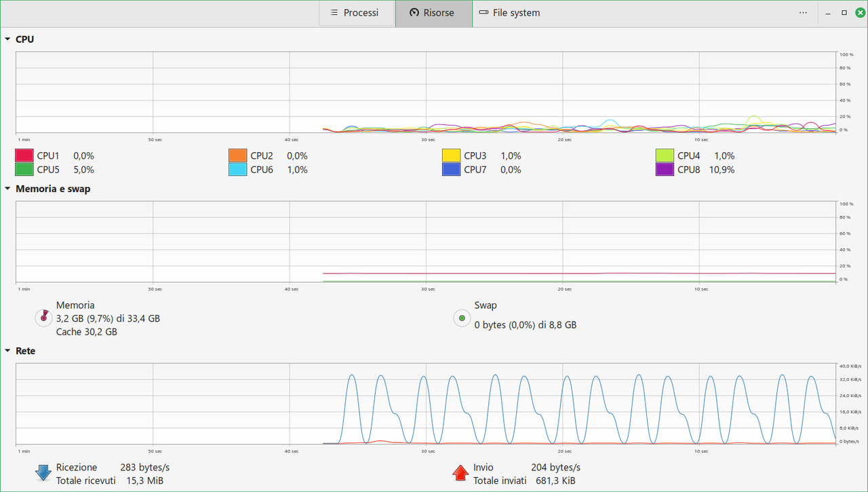
Task: Select the Risorse tab
Action: coord(434,13)
